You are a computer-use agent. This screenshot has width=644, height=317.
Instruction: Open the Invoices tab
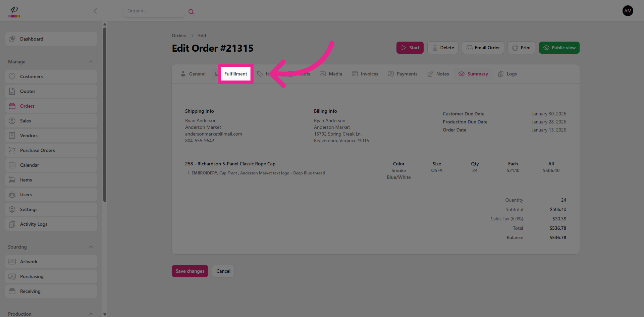point(365,74)
